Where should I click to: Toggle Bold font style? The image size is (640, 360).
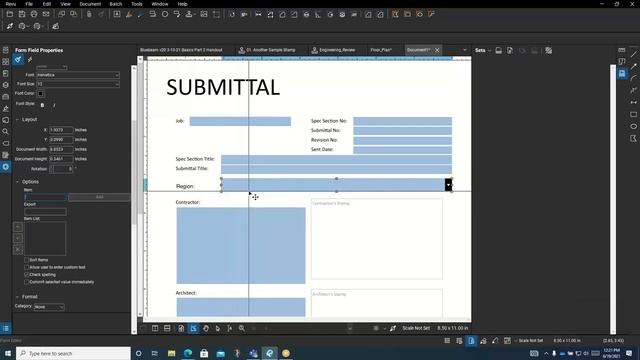pos(42,105)
